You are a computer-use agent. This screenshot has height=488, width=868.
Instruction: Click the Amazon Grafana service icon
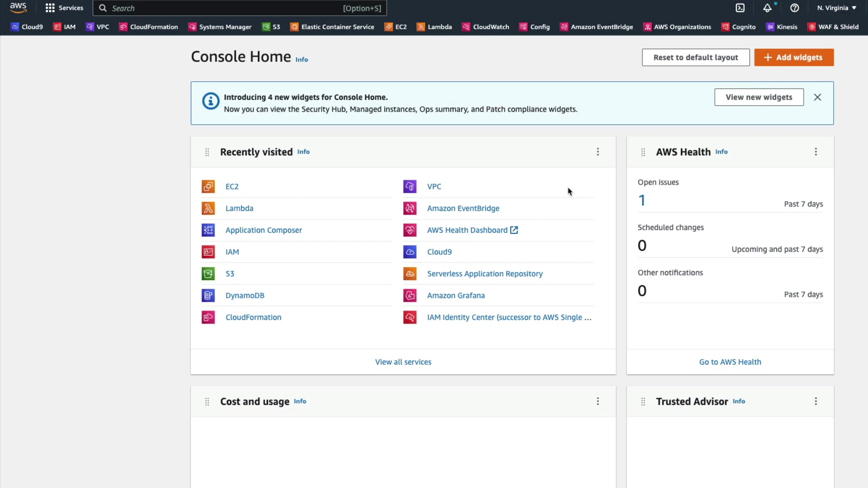coord(410,296)
